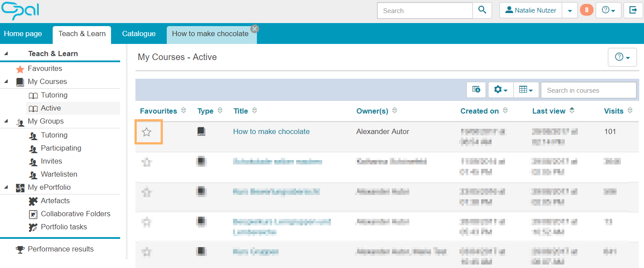This screenshot has width=644, height=268.
Task: Close the How to make chocolate tab
Action: point(255,29)
